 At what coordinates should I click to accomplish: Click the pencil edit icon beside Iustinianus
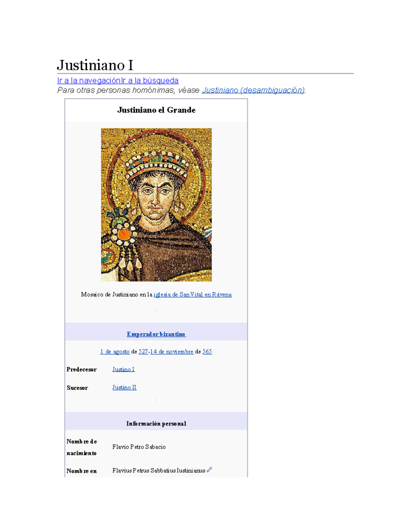pos(209,470)
